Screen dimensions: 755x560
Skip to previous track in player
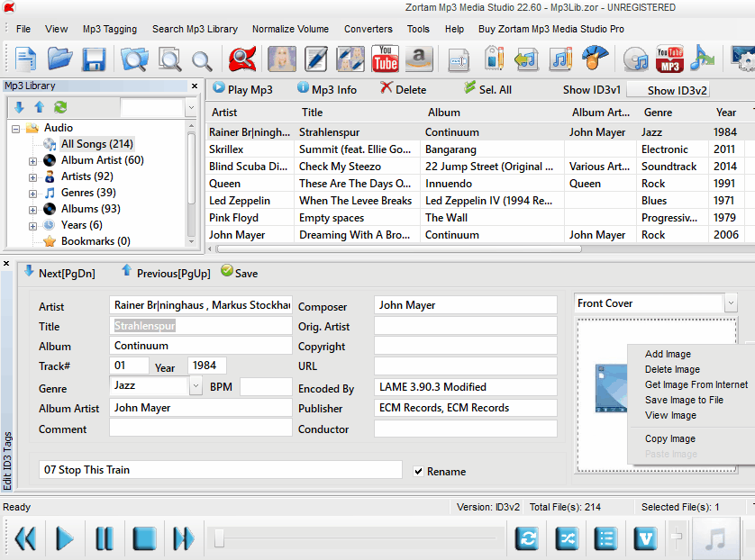(x=25, y=538)
